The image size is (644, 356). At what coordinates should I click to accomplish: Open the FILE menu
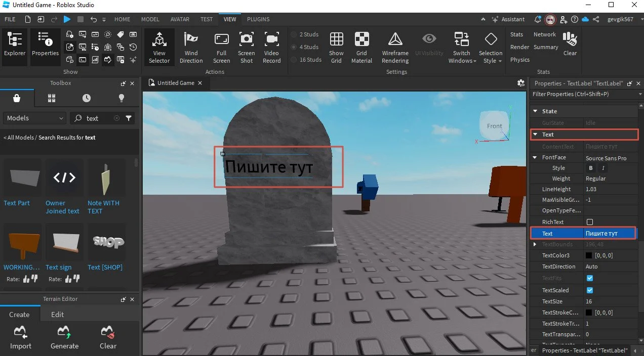click(x=10, y=19)
